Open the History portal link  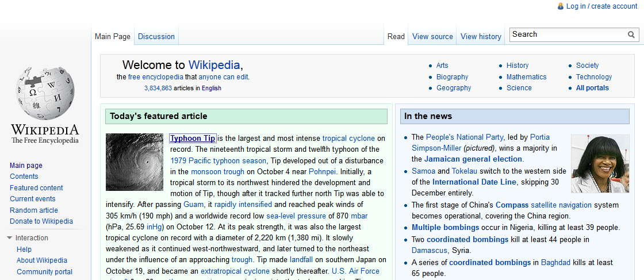click(x=517, y=66)
